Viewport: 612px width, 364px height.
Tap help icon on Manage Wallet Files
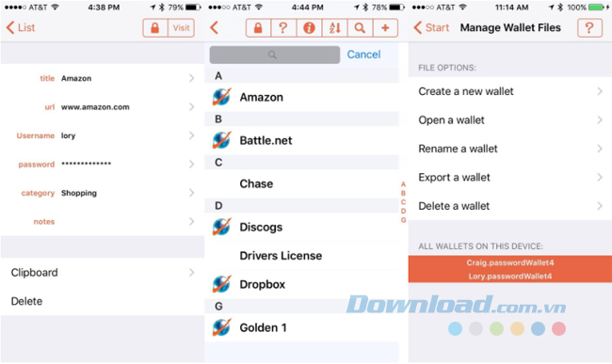(589, 27)
